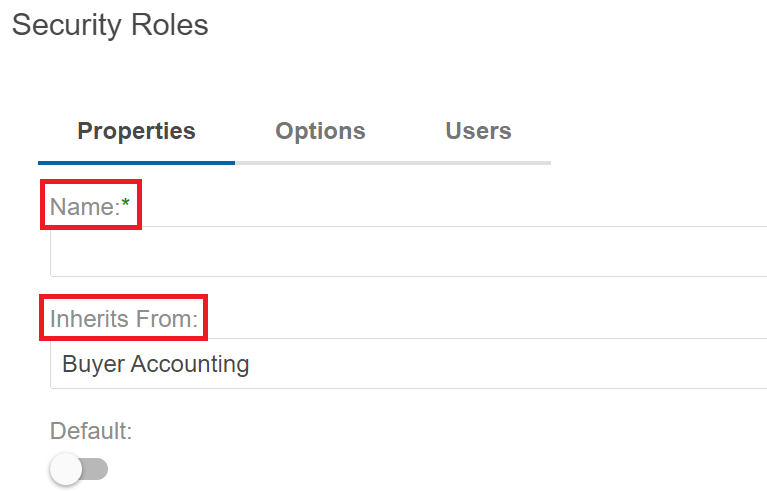This screenshot has width=767, height=491.
Task: Click the blue underline below Properties
Action: click(x=136, y=162)
